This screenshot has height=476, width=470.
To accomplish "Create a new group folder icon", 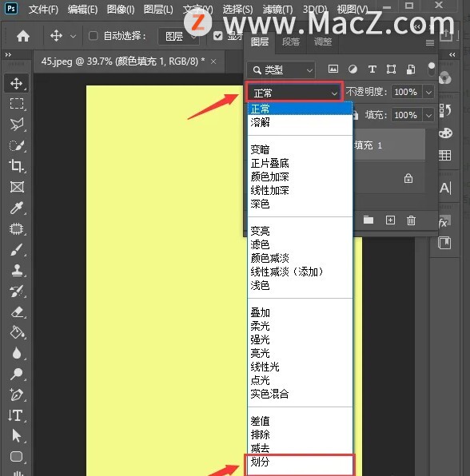I will 368,220.
